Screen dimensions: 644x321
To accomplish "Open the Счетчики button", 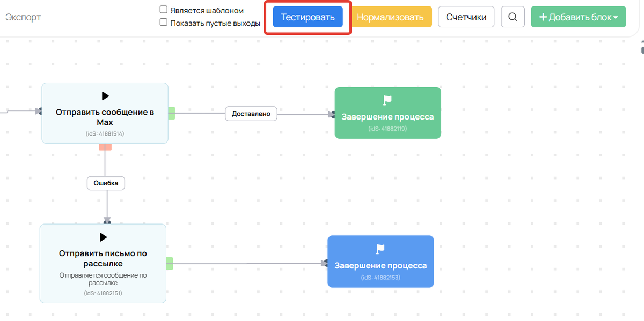I will click(x=466, y=17).
